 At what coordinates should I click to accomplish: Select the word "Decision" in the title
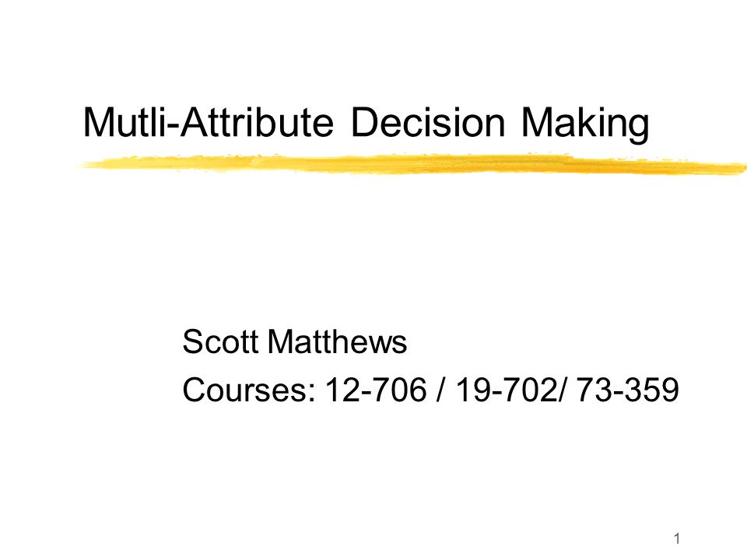click(x=427, y=122)
